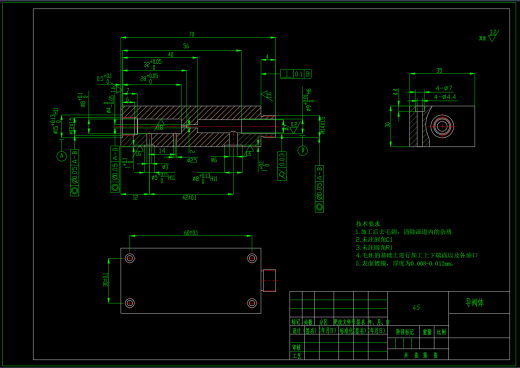Select the Ø2.5 diameter label
The height and width of the screenshot is (368, 520).
pyautogui.click(x=192, y=160)
